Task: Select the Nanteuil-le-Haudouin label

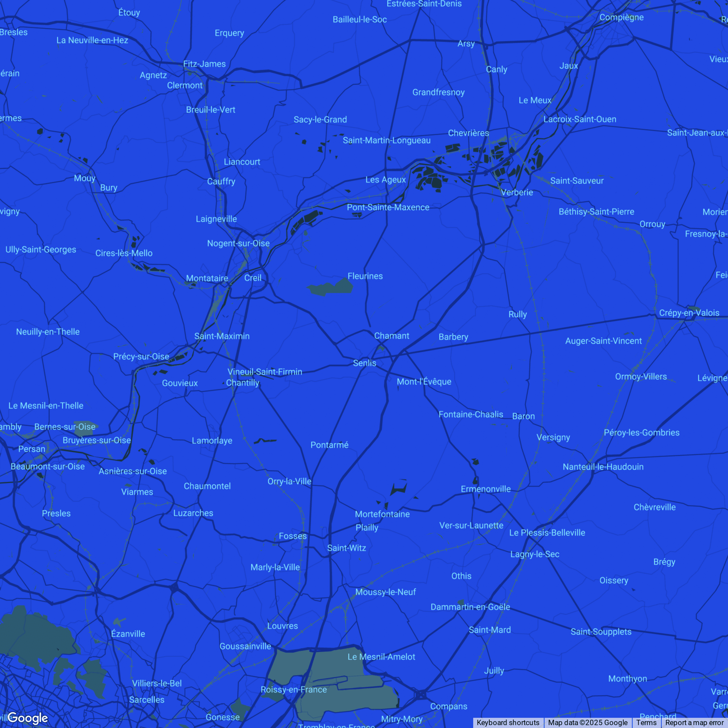Action: pos(603,466)
